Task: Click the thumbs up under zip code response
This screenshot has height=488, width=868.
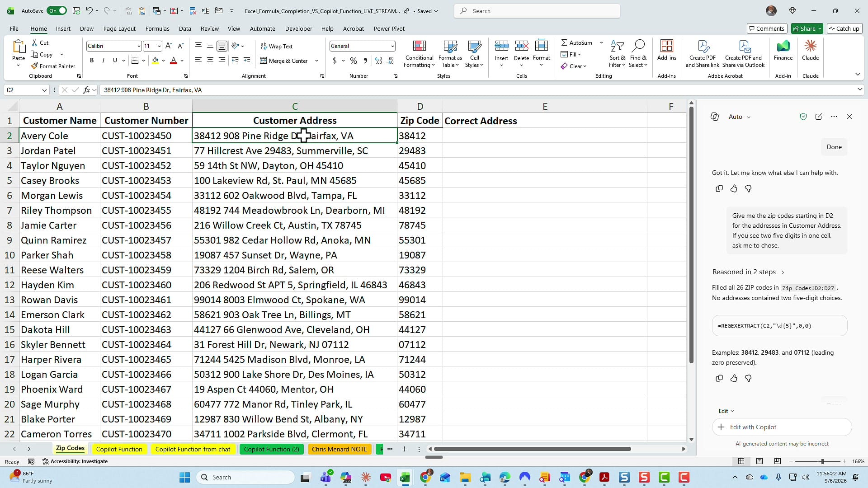Action: (734, 378)
